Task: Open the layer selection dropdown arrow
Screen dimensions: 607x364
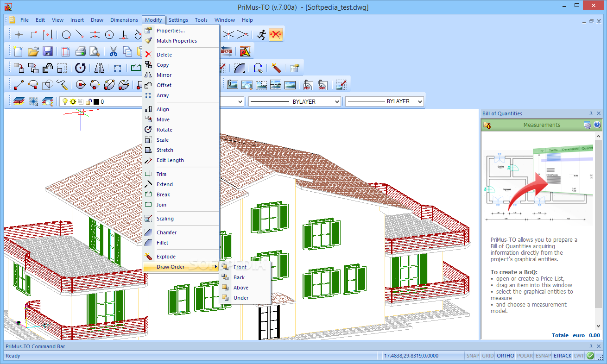Action: tap(240, 101)
